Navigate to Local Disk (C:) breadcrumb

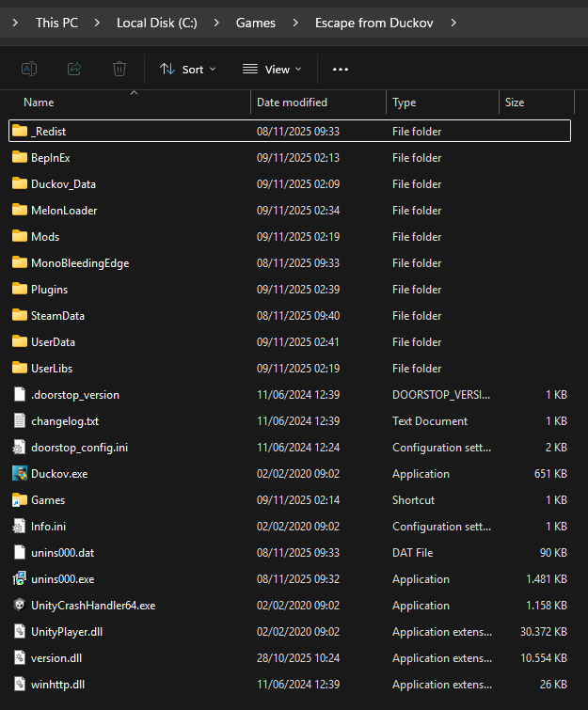[157, 23]
